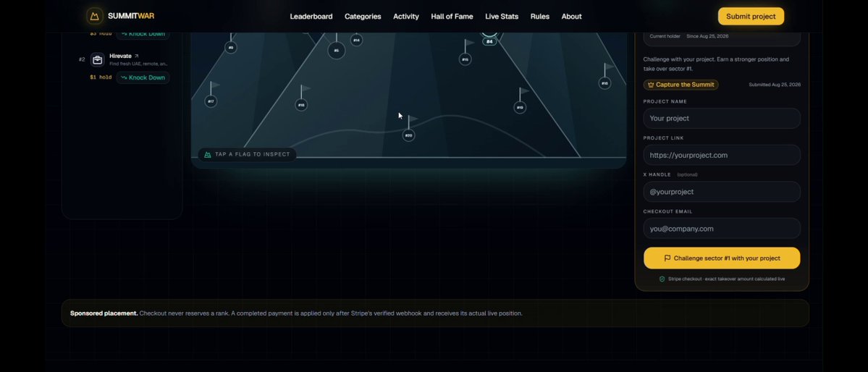Viewport: 868px width, 372px height.
Task: Knock Down the Hirevate project
Action: pyautogui.click(x=143, y=77)
